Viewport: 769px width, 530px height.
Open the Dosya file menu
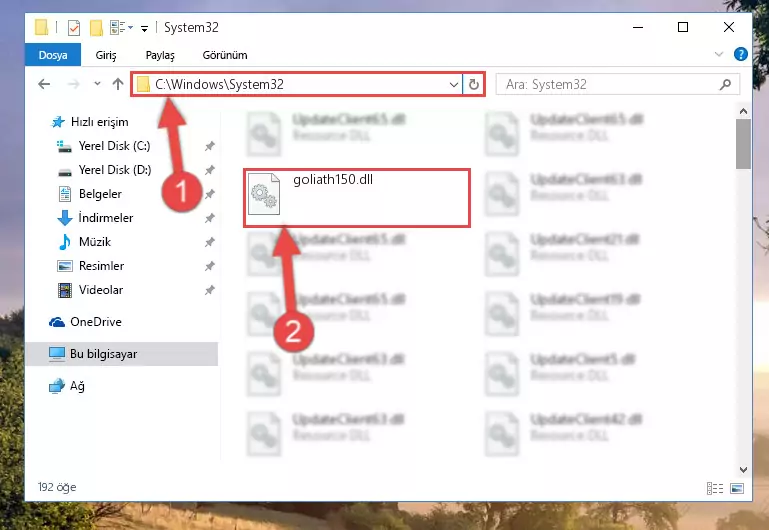tap(53, 55)
